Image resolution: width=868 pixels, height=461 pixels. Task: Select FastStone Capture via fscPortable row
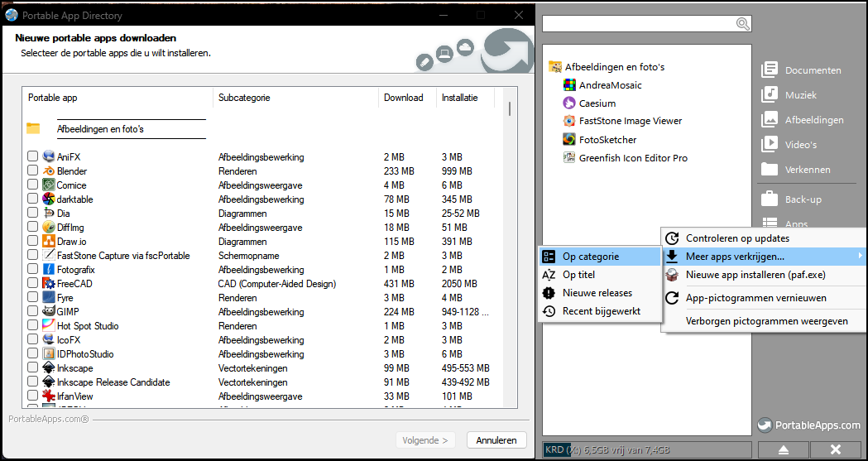click(x=123, y=256)
